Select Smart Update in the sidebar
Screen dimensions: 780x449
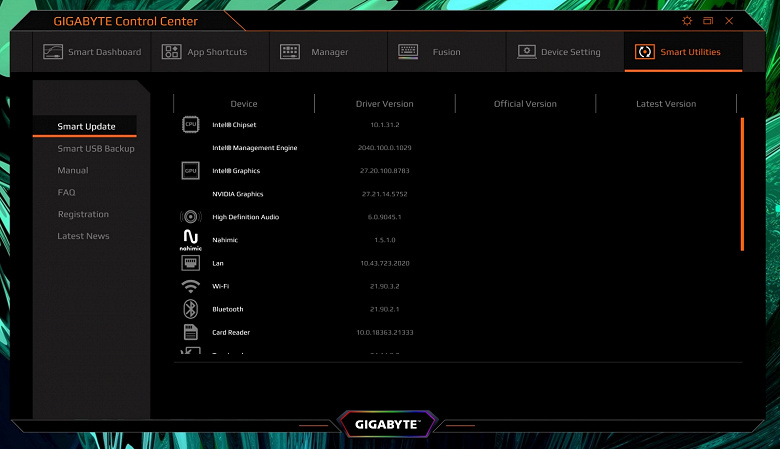(x=86, y=126)
